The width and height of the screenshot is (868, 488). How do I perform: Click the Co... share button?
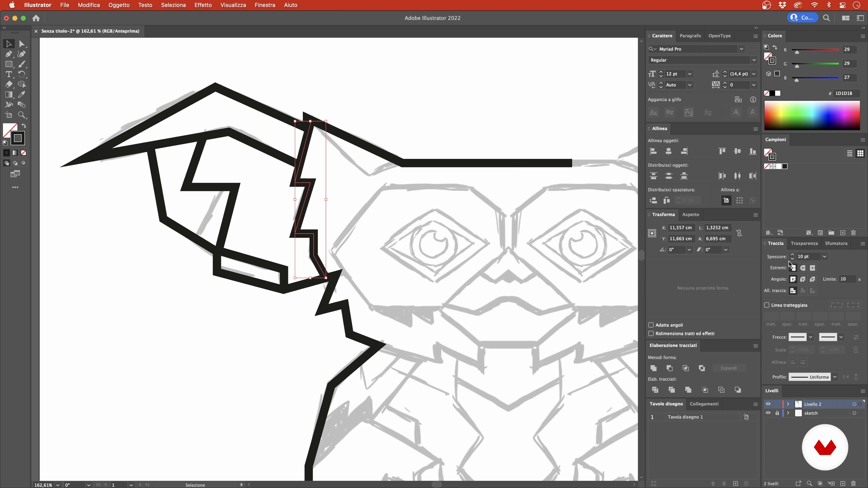tap(803, 18)
